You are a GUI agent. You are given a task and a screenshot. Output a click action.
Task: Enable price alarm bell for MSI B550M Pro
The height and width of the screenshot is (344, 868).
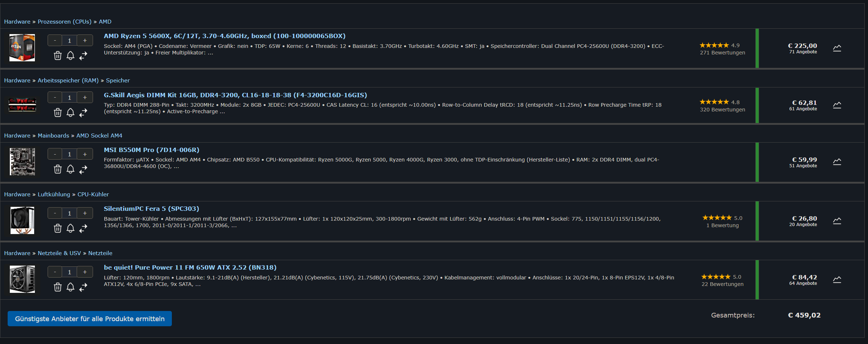70,169
